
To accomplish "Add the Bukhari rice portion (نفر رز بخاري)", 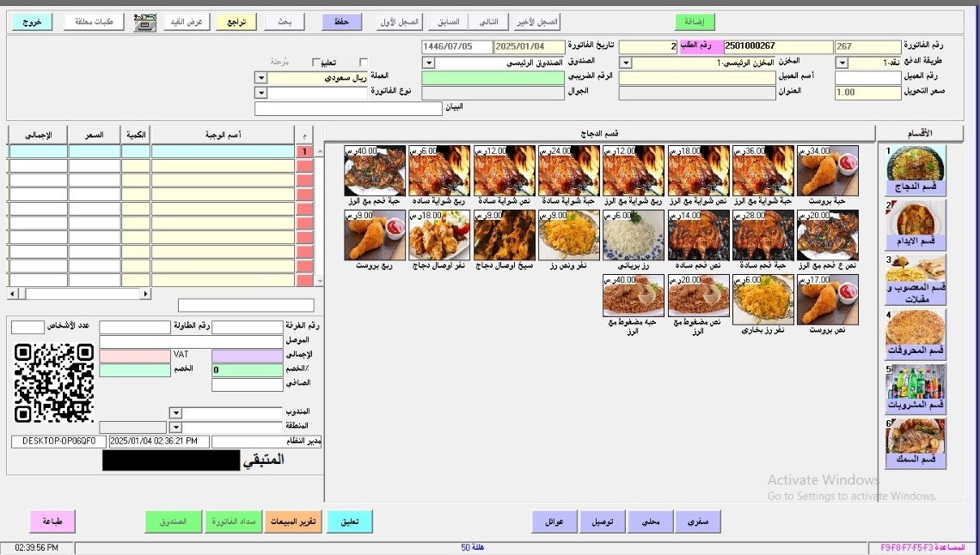I will [763, 300].
